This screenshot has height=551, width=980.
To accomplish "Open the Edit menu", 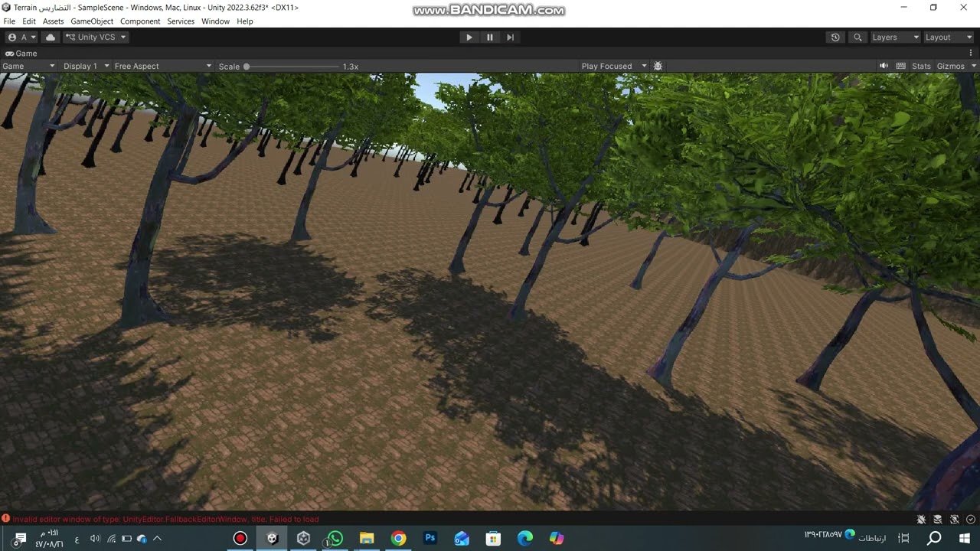I will click(x=29, y=21).
